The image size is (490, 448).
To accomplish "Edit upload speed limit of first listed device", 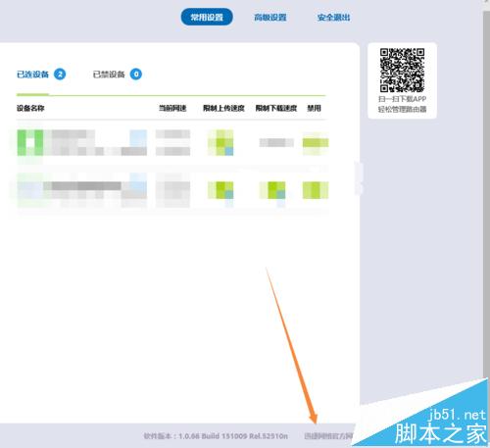I will pos(220,143).
